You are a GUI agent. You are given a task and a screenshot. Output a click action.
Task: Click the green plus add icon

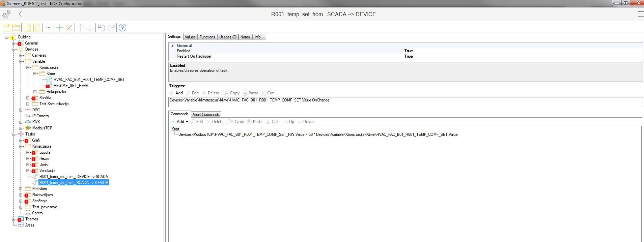(x=59, y=28)
